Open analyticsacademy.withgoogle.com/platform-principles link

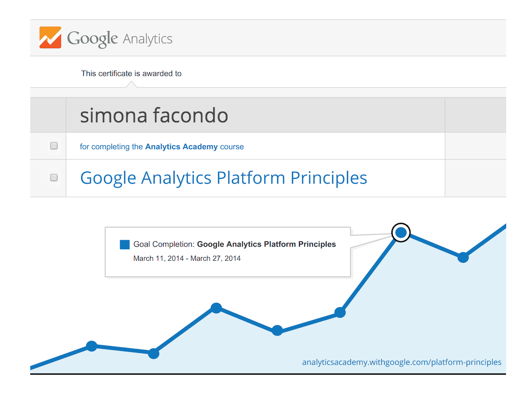click(402, 362)
